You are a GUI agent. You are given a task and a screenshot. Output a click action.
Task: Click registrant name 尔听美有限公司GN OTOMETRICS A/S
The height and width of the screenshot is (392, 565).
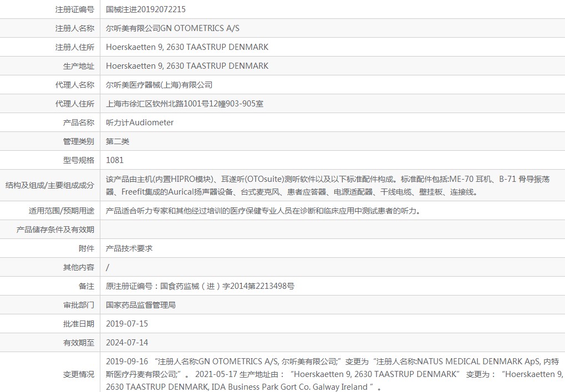tap(172, 28)
